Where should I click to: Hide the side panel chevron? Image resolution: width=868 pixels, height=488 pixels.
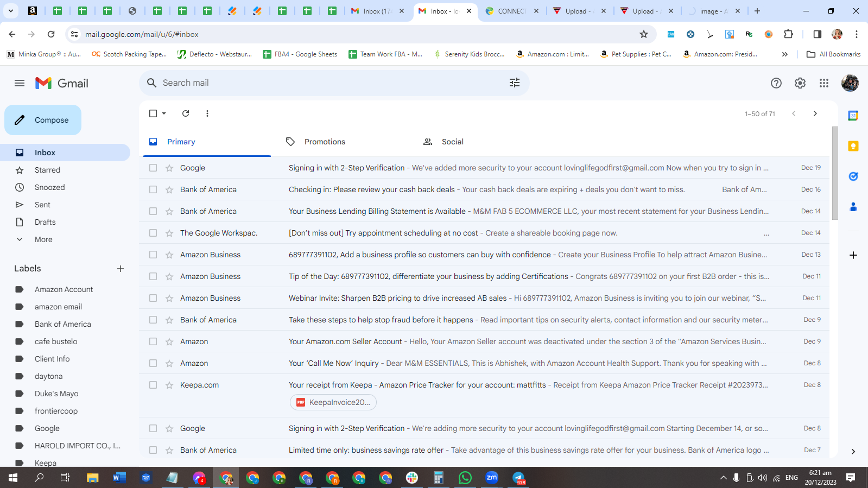[x=853, y=452]
